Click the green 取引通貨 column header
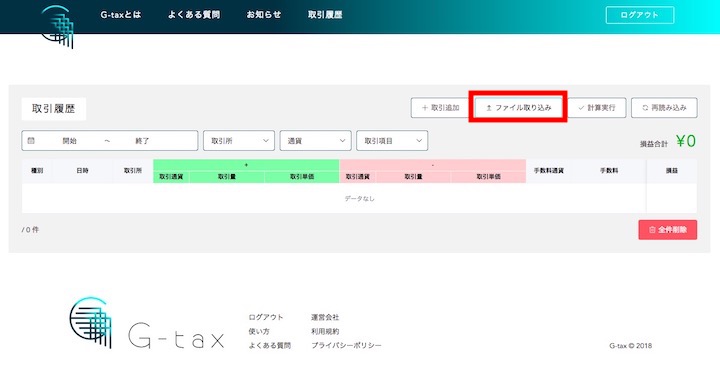The image size is (720, 385). [171, 177]
